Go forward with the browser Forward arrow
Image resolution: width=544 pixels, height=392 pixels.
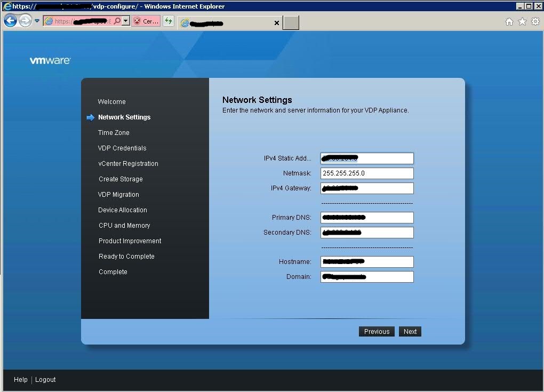coord(25,21)
